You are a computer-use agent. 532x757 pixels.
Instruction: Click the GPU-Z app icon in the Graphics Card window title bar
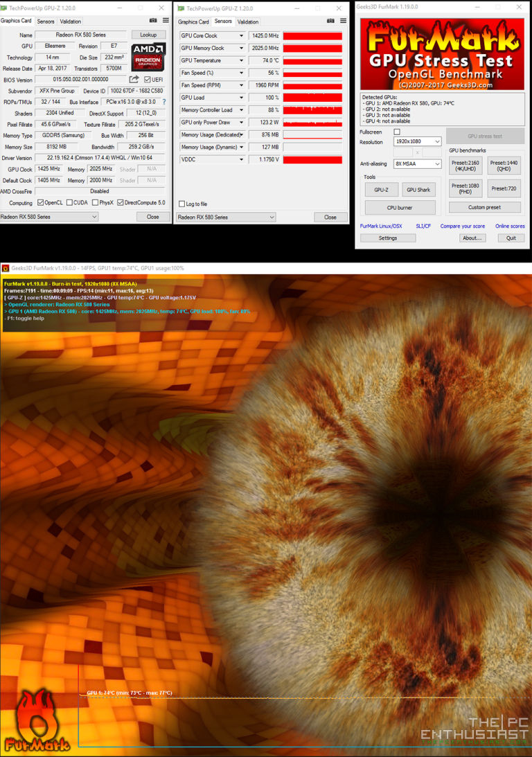pos(4,8)
